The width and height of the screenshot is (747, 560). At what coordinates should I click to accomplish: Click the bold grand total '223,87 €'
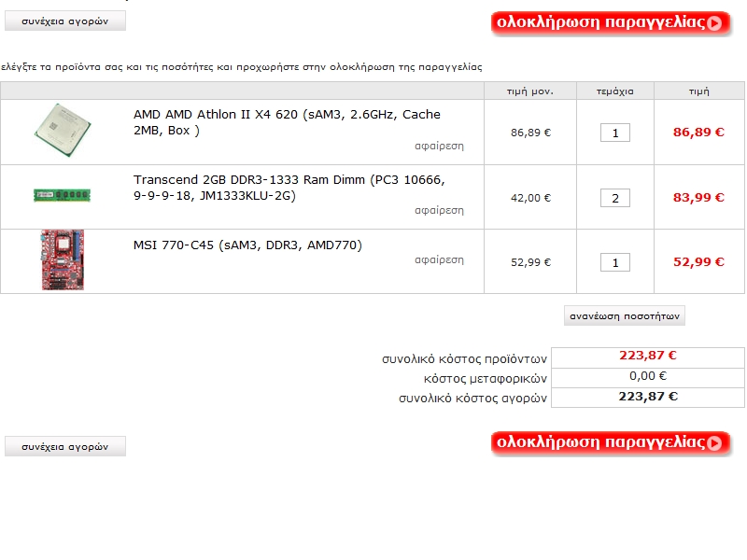point(648,397)
